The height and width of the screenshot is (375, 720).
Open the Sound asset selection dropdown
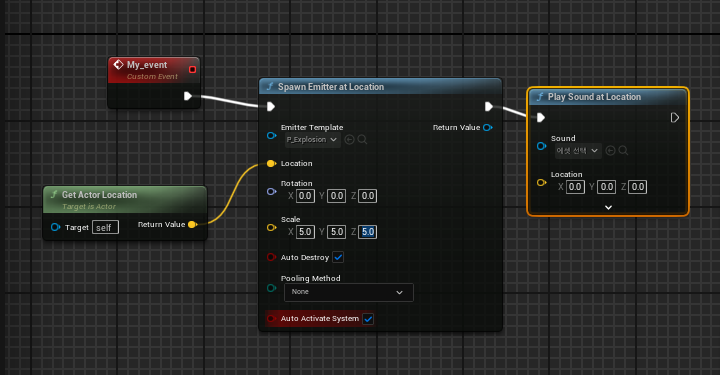tap(578, 151)
